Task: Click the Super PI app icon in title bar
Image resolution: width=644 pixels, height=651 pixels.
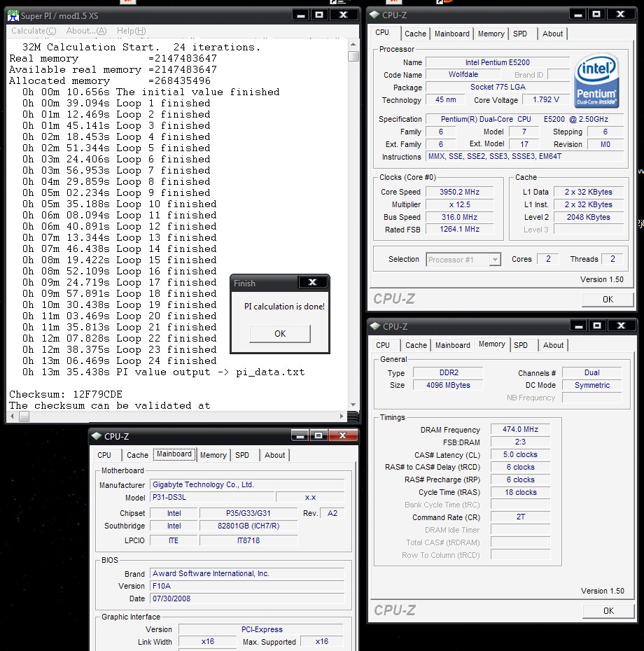Action: click(13, 15)
